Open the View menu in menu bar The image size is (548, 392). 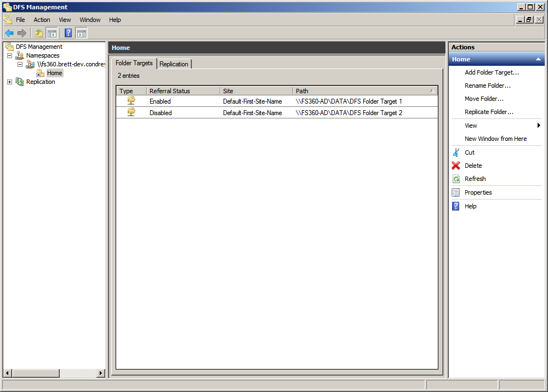coord(65,20)
